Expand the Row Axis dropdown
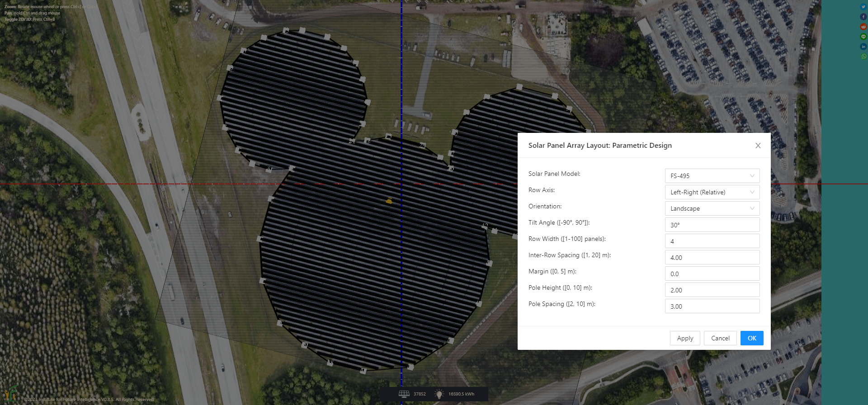 [x=712, y=192]
